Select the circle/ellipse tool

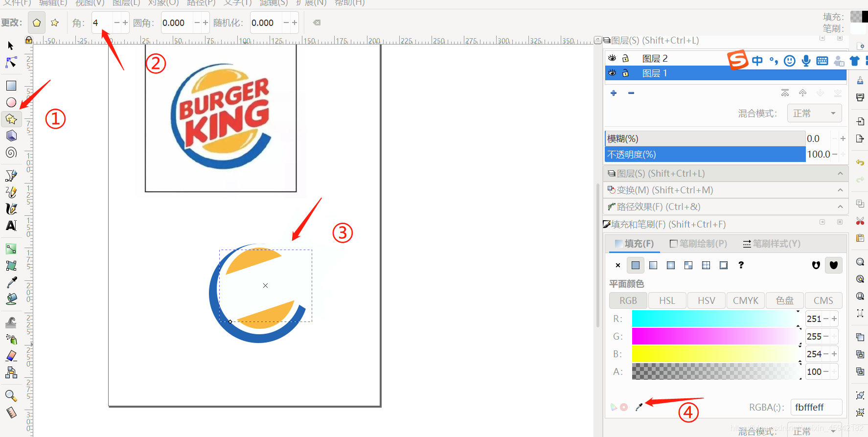pyautogui.click(x=11, y=102)
